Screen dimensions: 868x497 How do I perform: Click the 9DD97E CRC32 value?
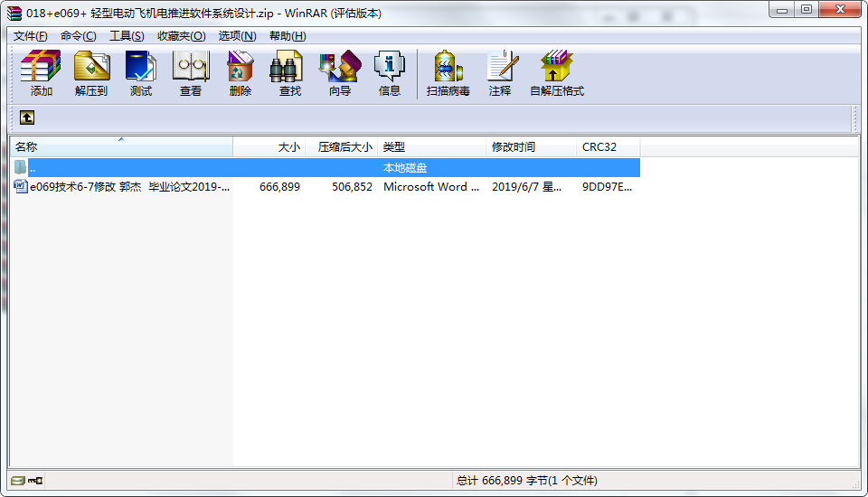[607, 187]
